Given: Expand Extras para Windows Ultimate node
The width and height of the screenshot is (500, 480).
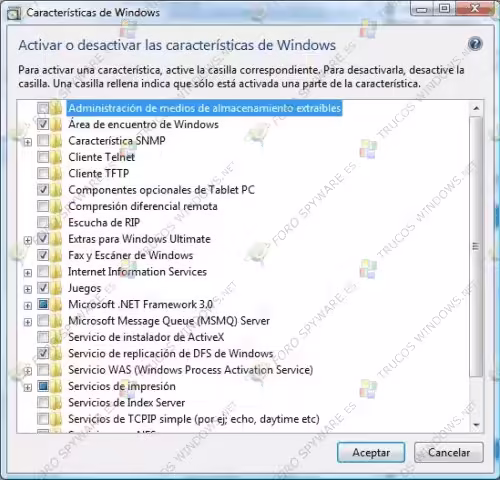Looking at the screenshot, I should 28,240.
